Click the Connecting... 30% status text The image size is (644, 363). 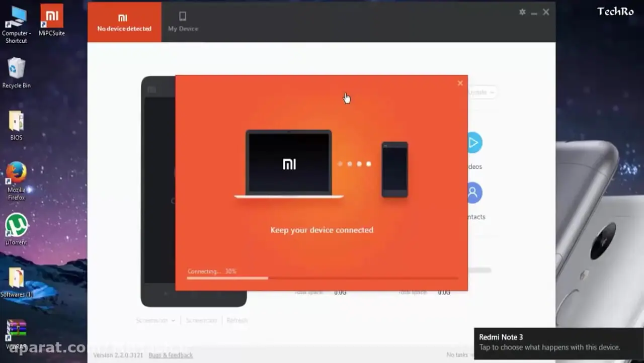[212, 271]
